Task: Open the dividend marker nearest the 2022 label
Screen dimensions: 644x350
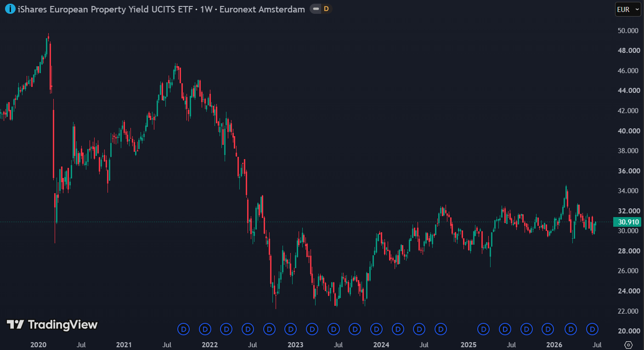Action: coord(205,329)
